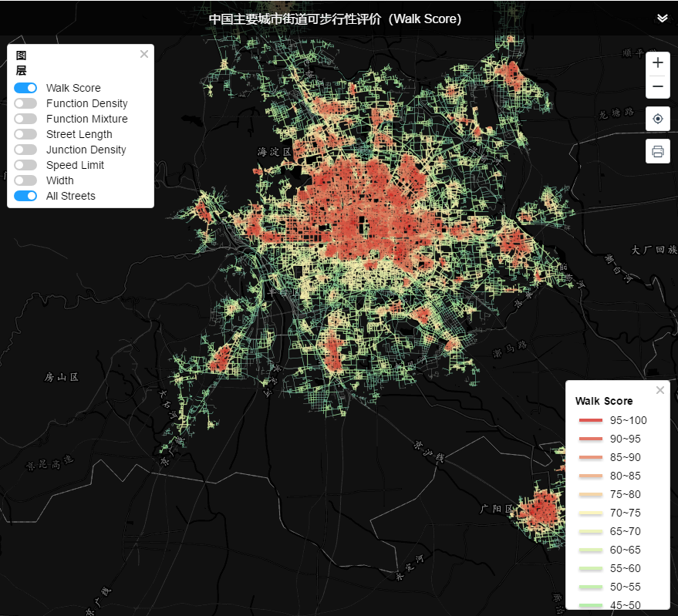Screen dimensions: 678x616
Task: Collapse header with the double-chevron icon
Action: click(x=662, y=19)
